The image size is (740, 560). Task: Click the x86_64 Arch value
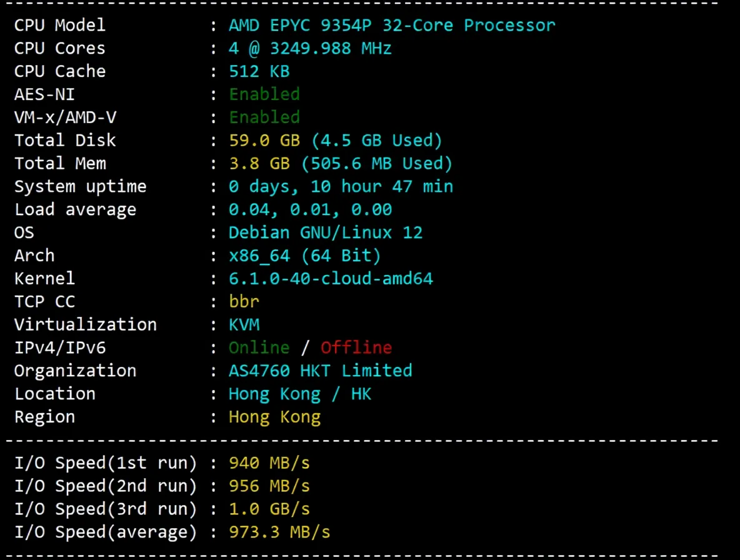click(305, 255)
